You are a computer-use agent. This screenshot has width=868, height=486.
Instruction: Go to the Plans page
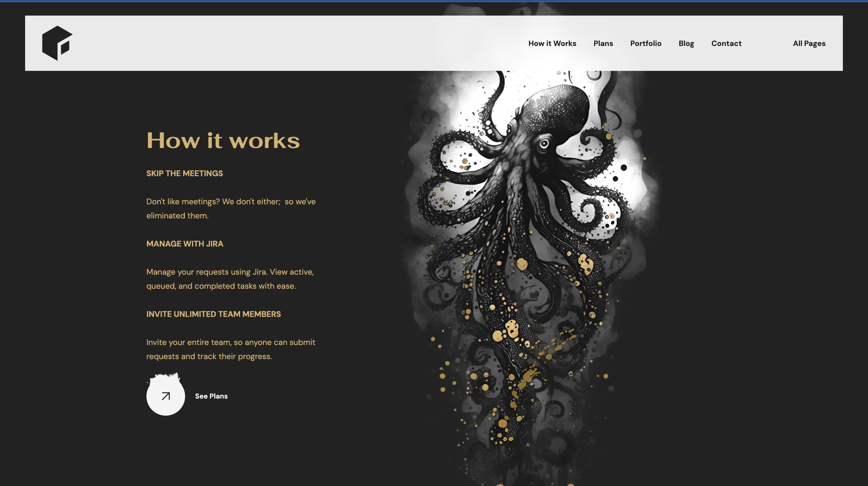pyautogui.click(x=603, y=43)
